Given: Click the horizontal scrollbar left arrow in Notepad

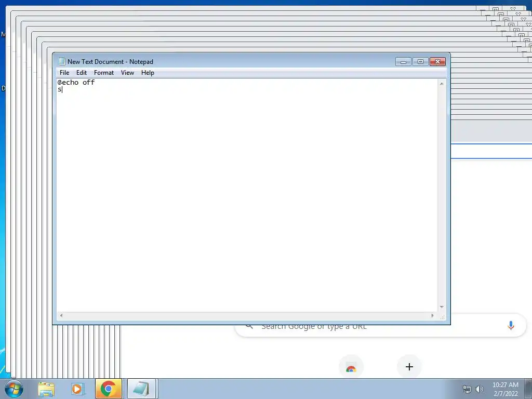Looking at the screenshot, I should (x=61, y=315).
